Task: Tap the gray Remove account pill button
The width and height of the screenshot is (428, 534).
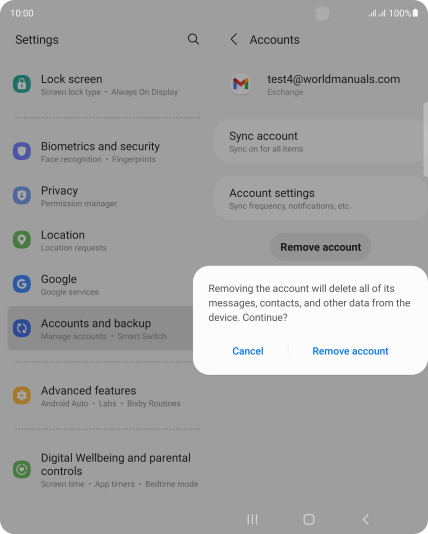Action: coord(321,247)
